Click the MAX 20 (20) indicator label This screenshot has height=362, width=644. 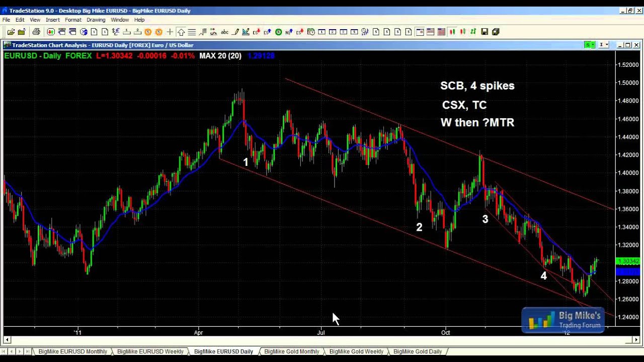click(220, 56)
